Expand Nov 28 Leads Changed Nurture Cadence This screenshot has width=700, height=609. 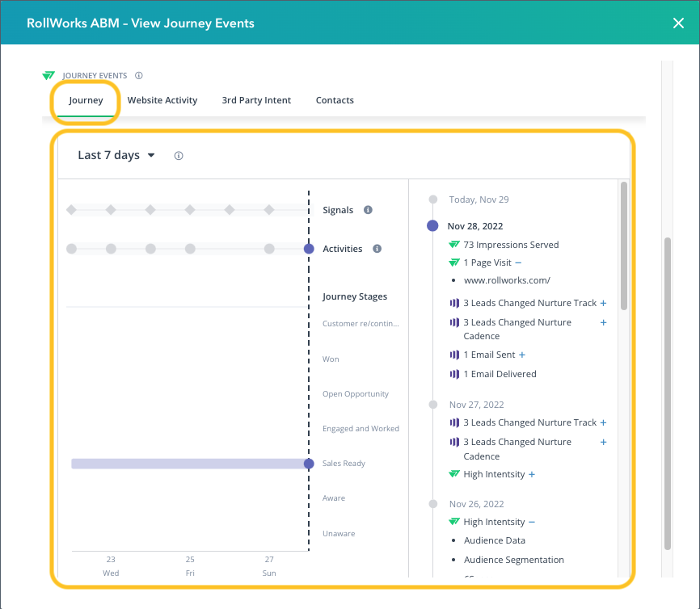pos(603,322)
